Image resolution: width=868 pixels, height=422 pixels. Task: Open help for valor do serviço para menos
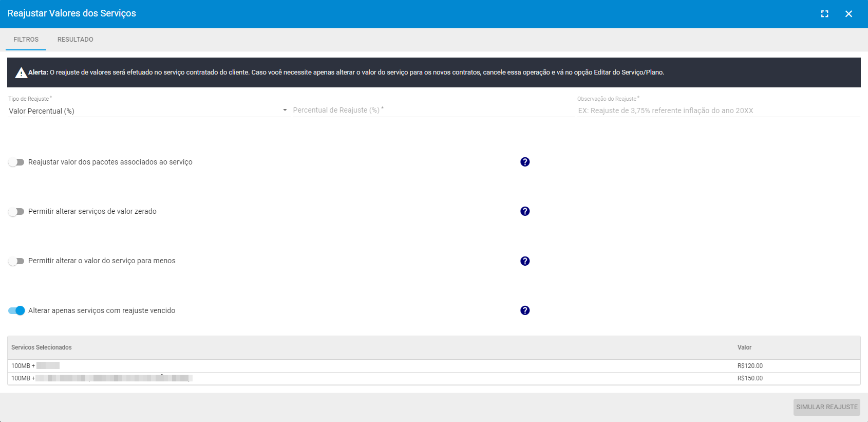tap(525, 261)
